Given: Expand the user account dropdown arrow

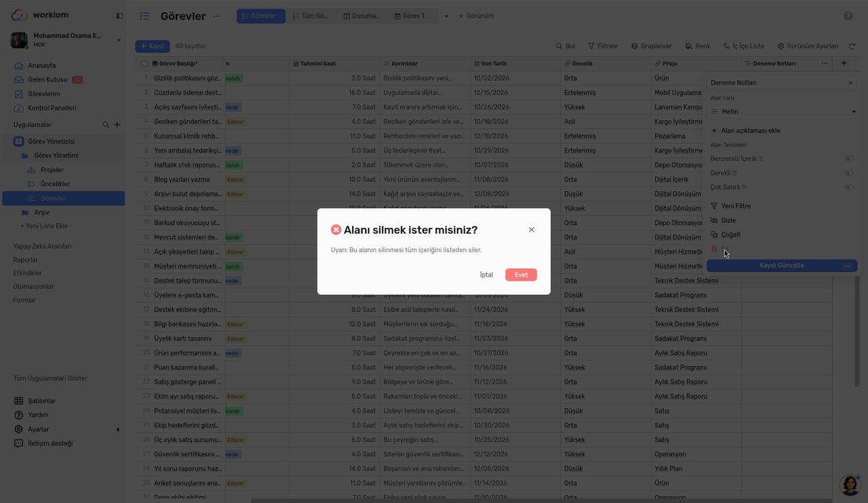Looking at the screenshot, I should 119,40.
